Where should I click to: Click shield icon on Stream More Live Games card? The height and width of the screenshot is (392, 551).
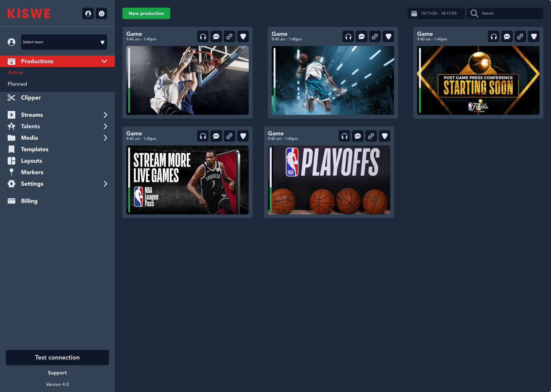[x=243, y=136]
